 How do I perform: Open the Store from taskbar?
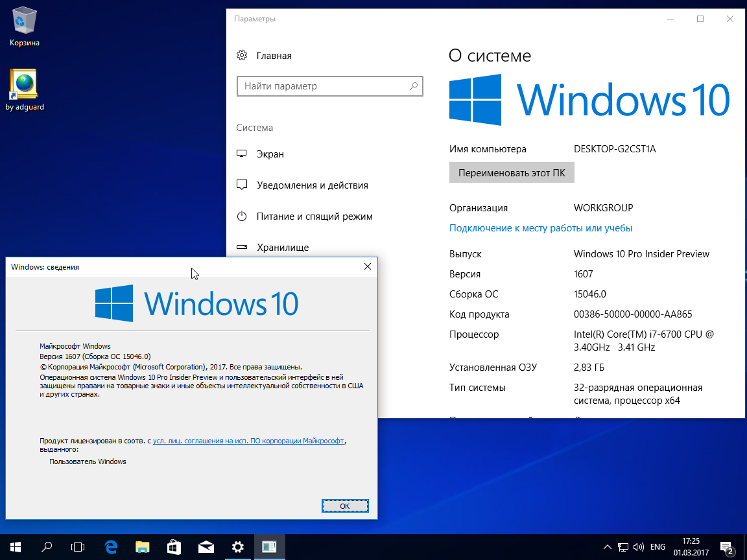pyautogui.click(x=174, y=547)
